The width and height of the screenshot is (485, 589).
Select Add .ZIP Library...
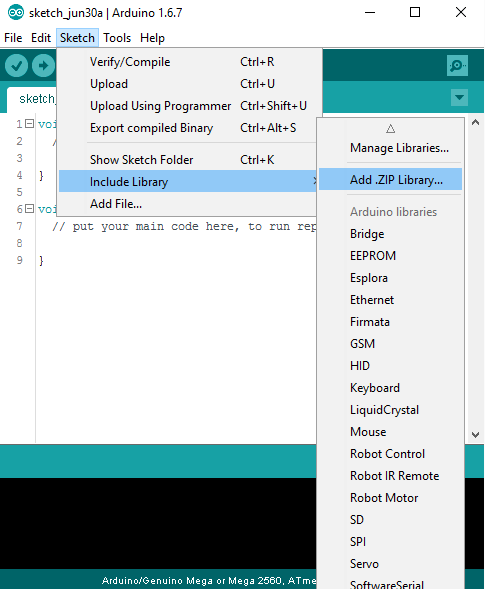[390, 180]
